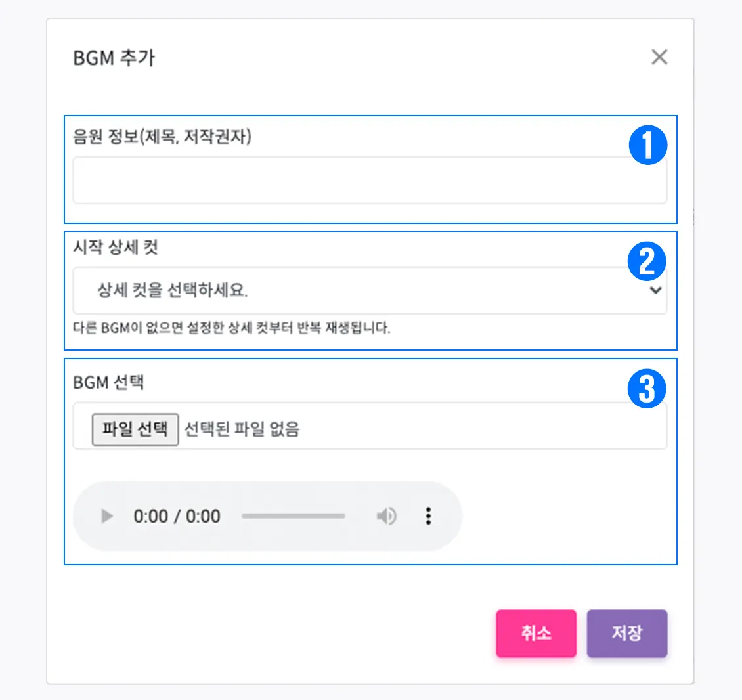Click the blue number 2 marker
The height and width of the screenshot is (700, 742).
[647, 261]
